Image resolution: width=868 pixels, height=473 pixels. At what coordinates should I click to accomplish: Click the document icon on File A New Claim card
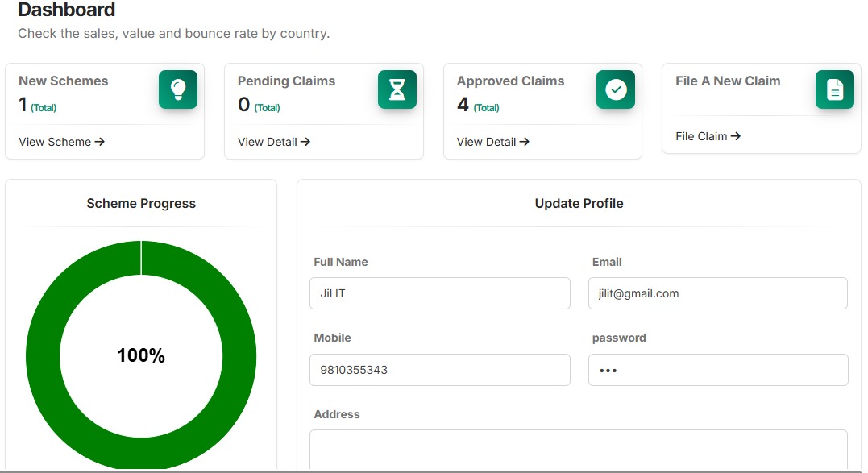click(x=835, y=89)
